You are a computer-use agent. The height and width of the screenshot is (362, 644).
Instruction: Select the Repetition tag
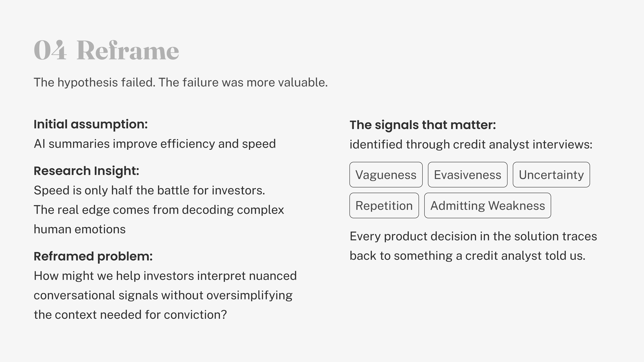tap(384, 205)
